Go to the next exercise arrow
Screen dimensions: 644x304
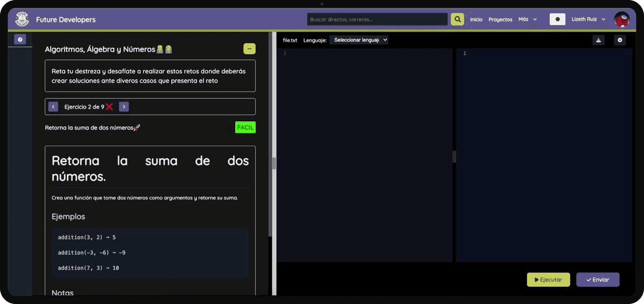click(124, 107)
